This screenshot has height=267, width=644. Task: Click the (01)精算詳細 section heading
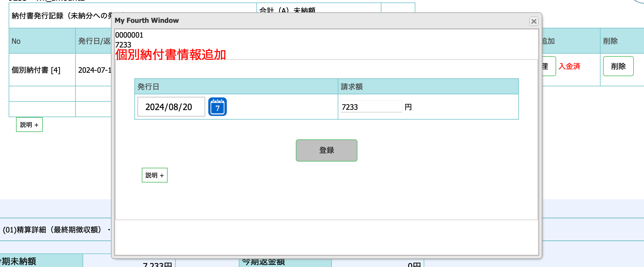point(52,230)
